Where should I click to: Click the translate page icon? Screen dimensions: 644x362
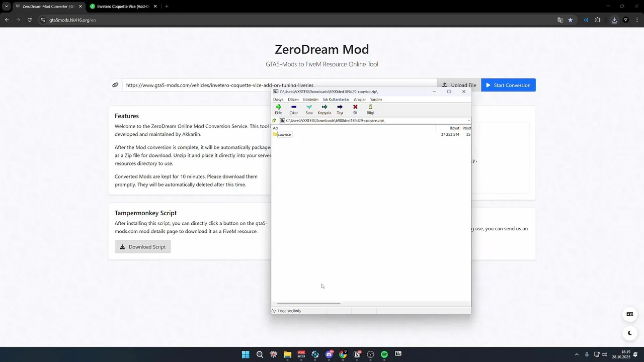tap(560, 20)
